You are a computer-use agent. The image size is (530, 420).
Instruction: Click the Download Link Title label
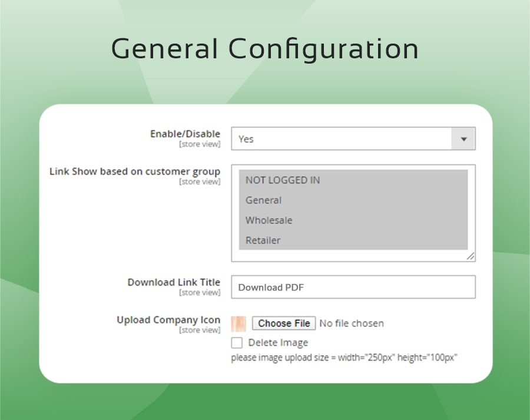point(174,282)
